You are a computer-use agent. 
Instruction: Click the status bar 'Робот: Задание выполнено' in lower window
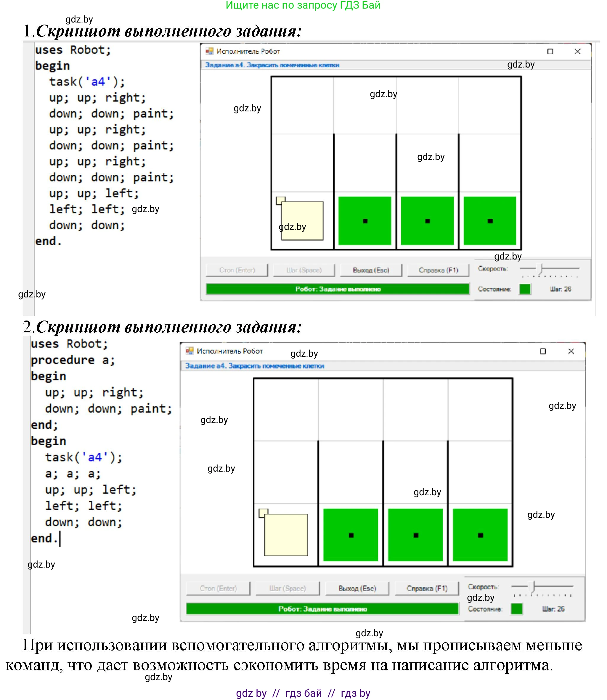tap(322, 609)
